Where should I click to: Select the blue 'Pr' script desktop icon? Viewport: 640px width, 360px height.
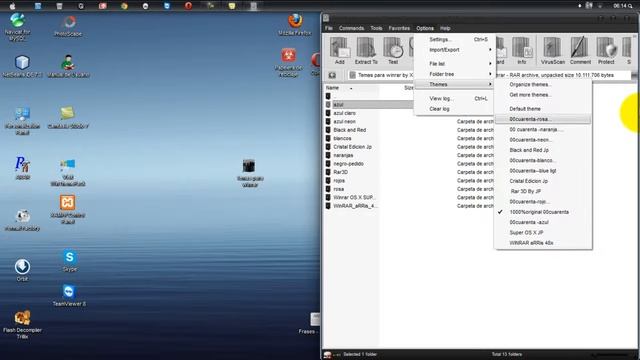click(x=22, y=168)
